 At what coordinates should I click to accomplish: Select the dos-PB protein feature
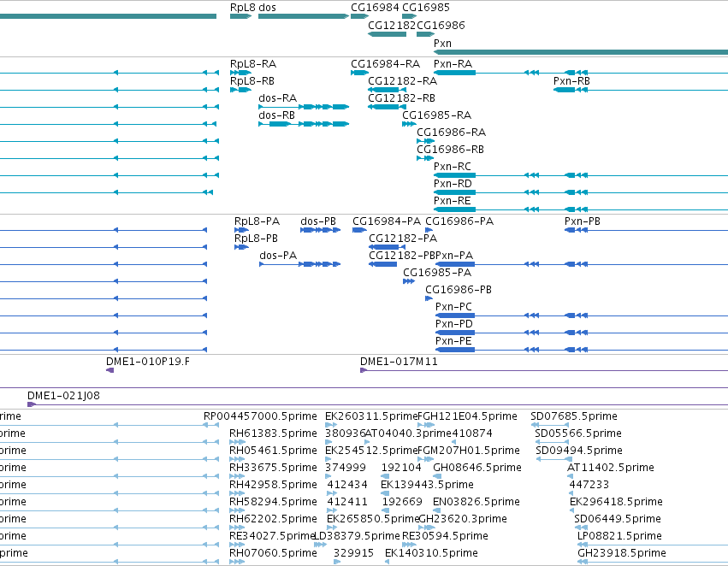[320, 230]
